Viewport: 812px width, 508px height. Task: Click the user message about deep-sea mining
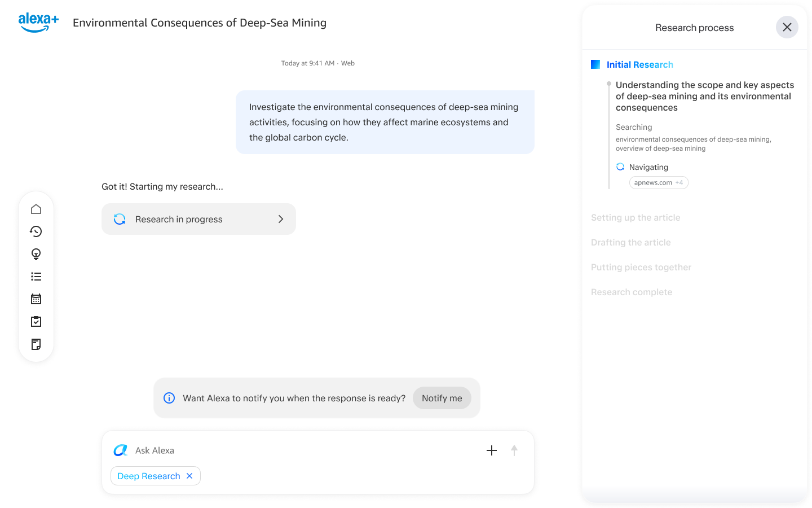385,122
